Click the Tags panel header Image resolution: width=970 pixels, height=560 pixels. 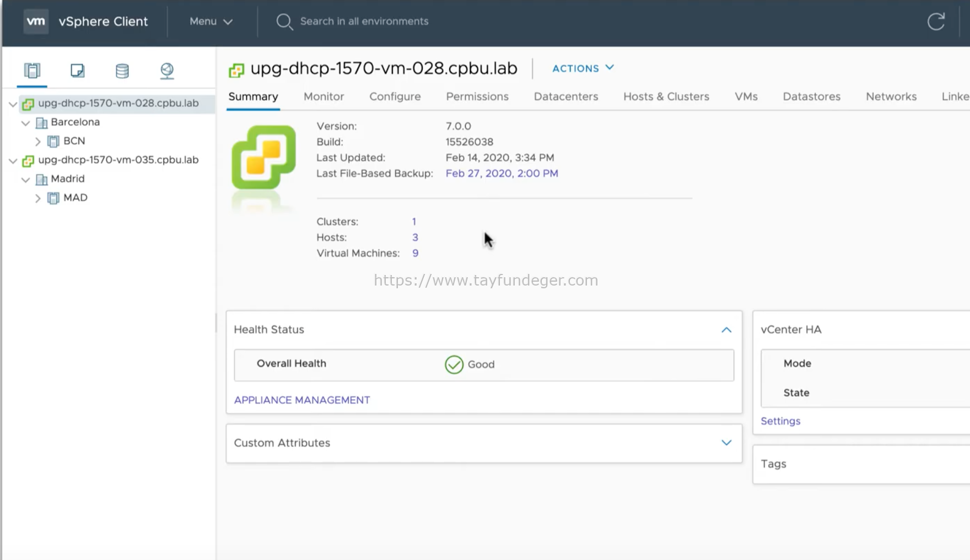pyautogui.click(x=773, y=464)
